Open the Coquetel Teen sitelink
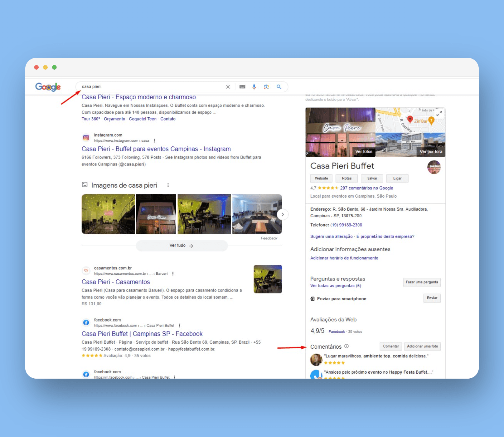504x437 pixels. coord(143,119)
